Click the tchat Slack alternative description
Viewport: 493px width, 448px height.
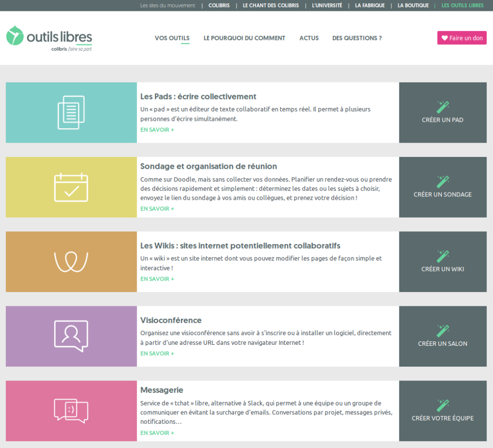pos(266,412)
